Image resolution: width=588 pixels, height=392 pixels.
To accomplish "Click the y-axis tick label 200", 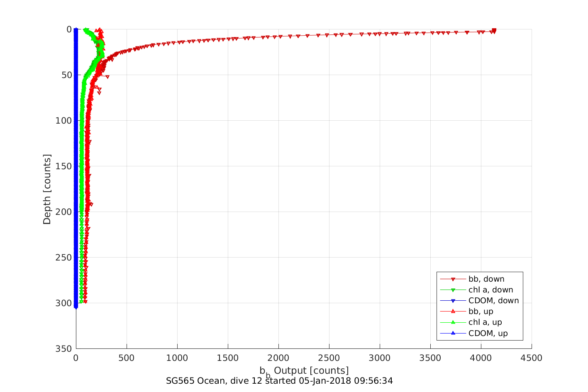I will pyautogui.click(x=64, y=212).
